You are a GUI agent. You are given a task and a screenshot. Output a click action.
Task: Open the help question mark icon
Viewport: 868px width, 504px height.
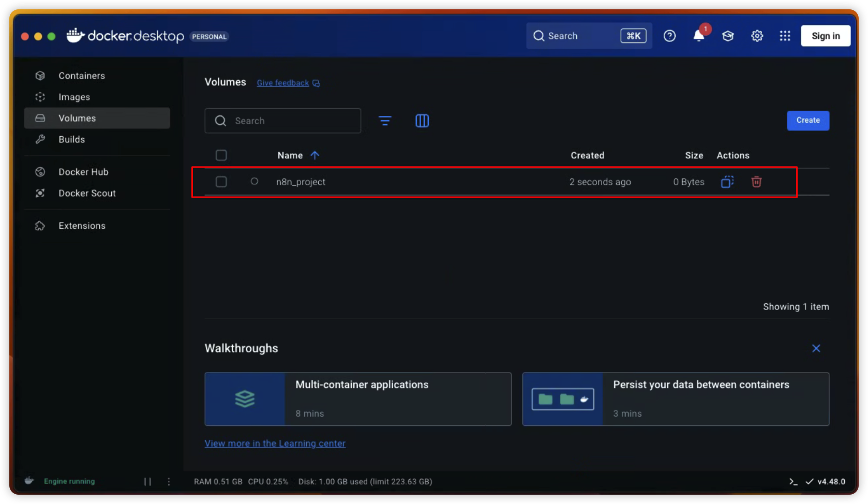coord(669,36)
